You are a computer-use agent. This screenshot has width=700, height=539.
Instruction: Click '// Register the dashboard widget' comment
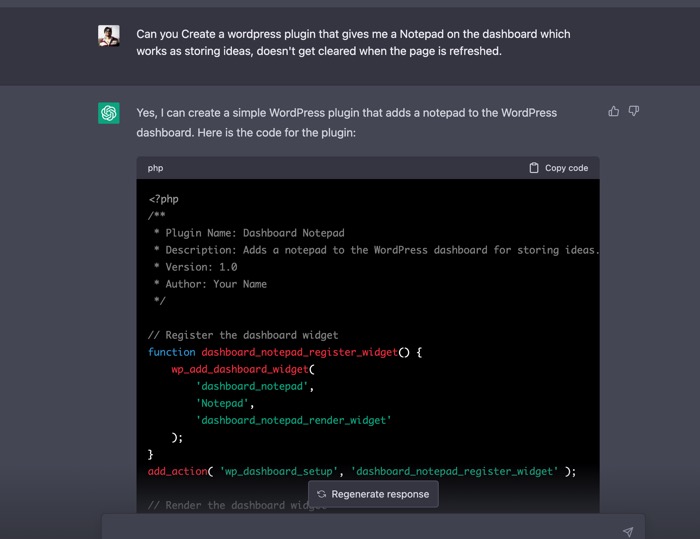tap(243, 335)
